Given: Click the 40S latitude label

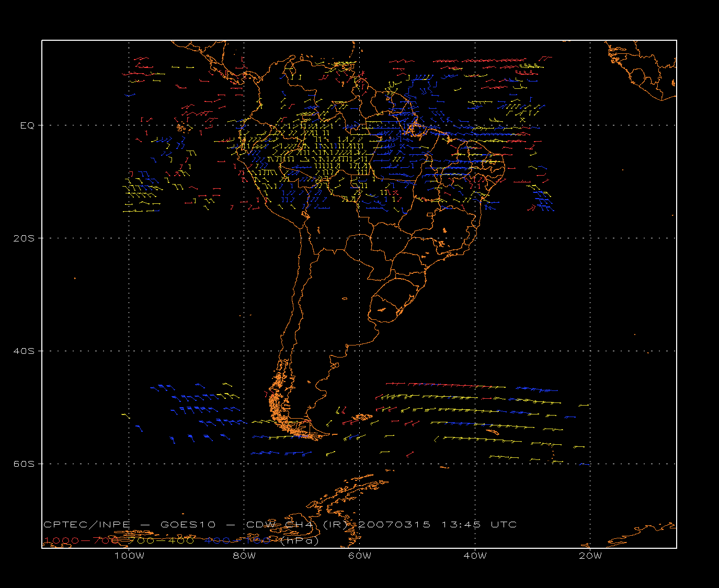Looking at the screenshot, I should tap(24, 351).
